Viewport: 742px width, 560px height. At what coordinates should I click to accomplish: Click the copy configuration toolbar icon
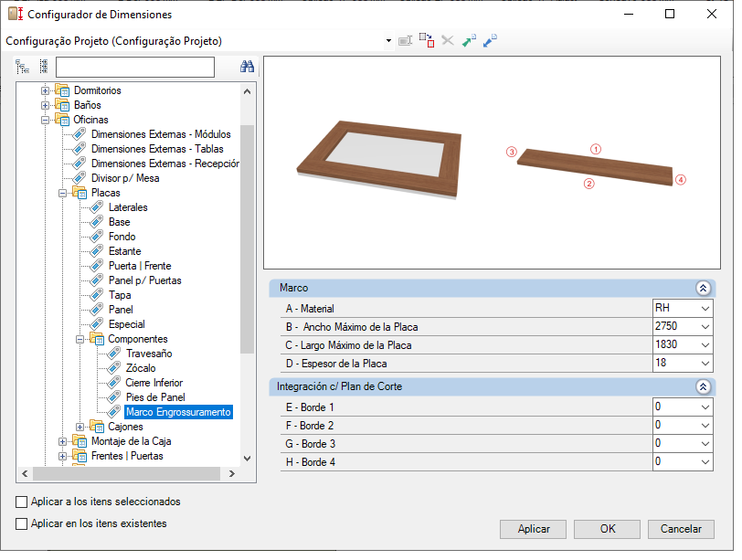point(427,41)
